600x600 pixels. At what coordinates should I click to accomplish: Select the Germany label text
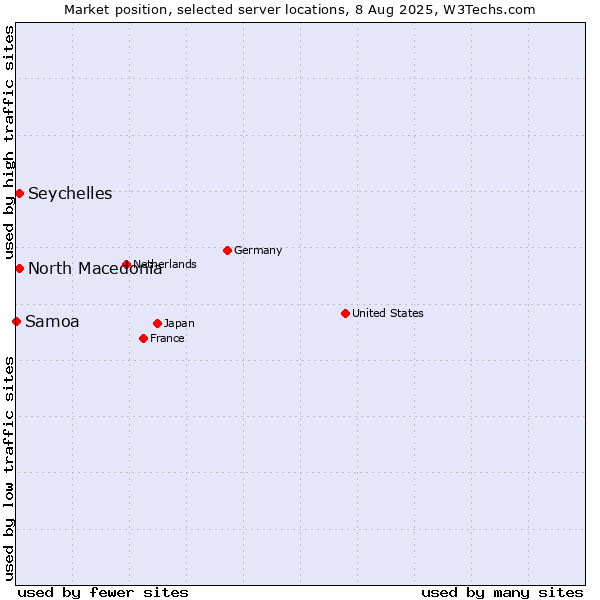coord(258,251)
